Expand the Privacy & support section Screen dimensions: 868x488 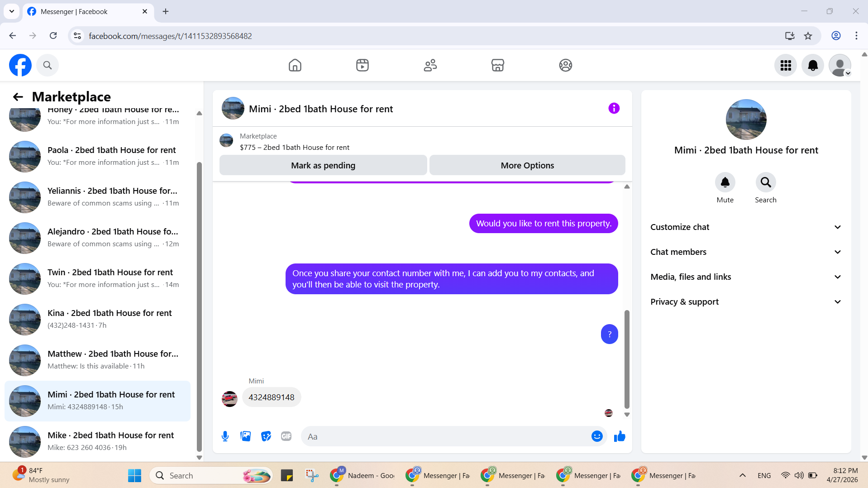pos(746,302)
